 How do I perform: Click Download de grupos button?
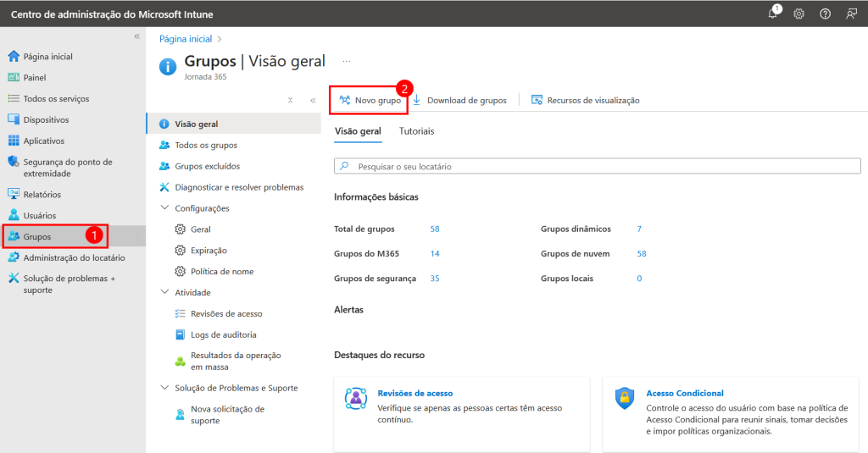pos(459,100)
